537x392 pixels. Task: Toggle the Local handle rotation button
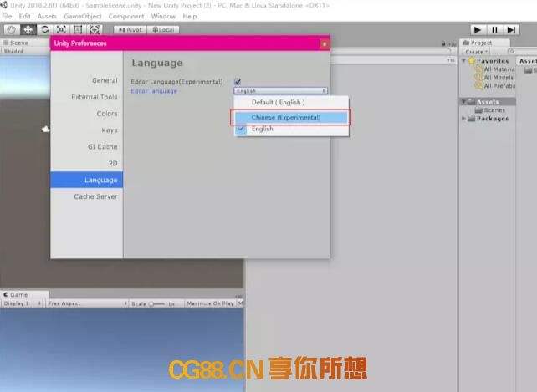pos(163,30)
